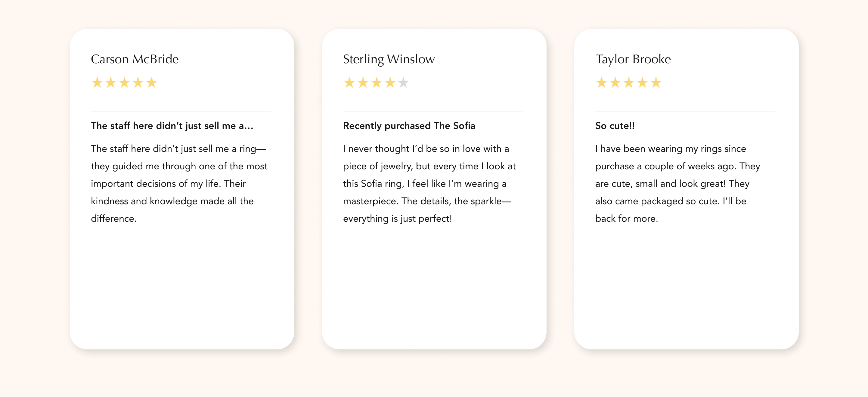The height and width of the screenshot is (397, 868).
Task: Click the "So cute!!" review title
Action: pyautogui.click(x=615, y=126)
